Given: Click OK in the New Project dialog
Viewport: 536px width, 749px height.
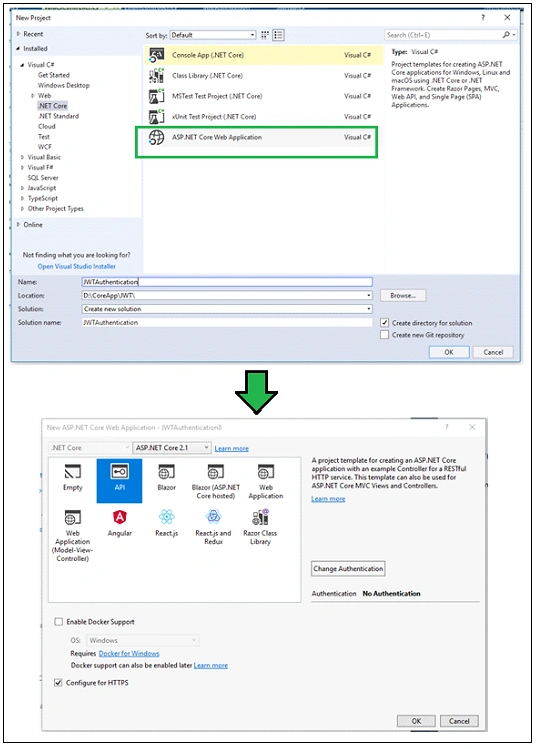Looking at the screenshot, I should tap(449, 352).
